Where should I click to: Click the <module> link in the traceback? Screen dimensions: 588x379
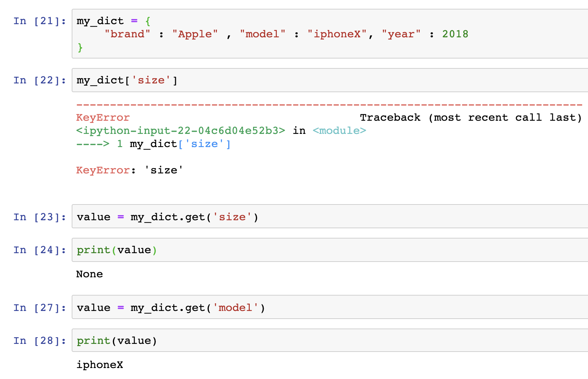point(339,131)
